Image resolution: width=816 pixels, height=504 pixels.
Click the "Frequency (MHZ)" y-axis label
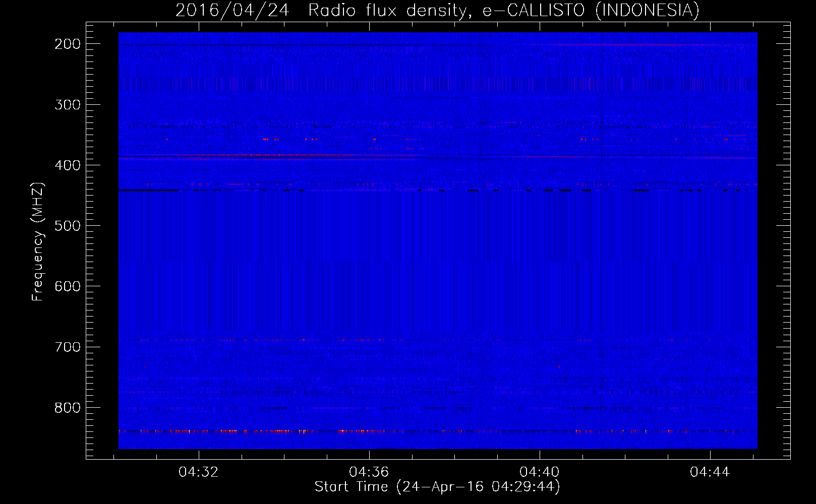(x=38, y=242)
